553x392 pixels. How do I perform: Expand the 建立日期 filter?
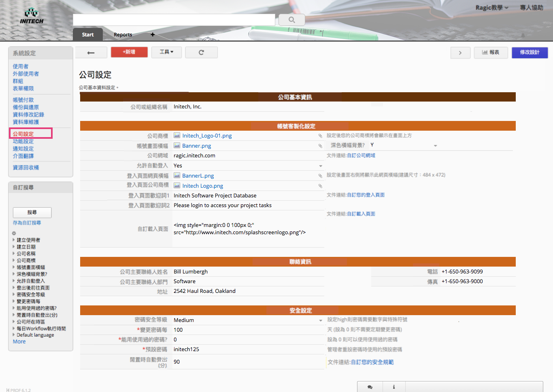click(24, 247)
